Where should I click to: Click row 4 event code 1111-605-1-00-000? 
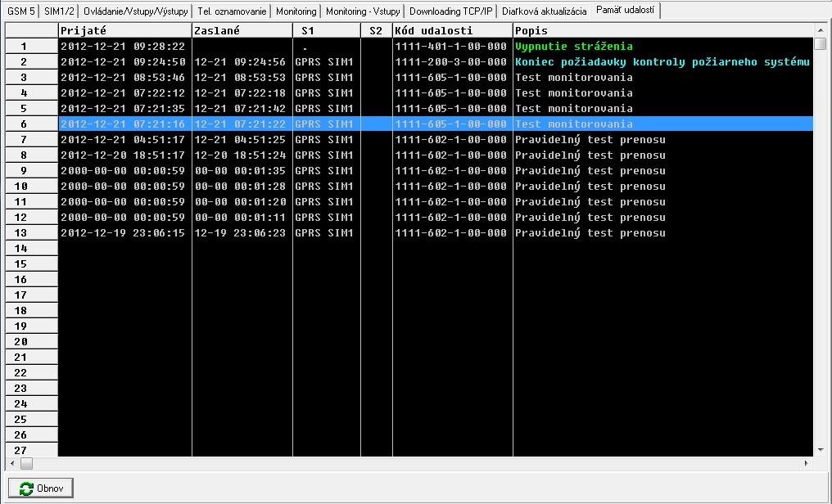(x=450, y=92)
